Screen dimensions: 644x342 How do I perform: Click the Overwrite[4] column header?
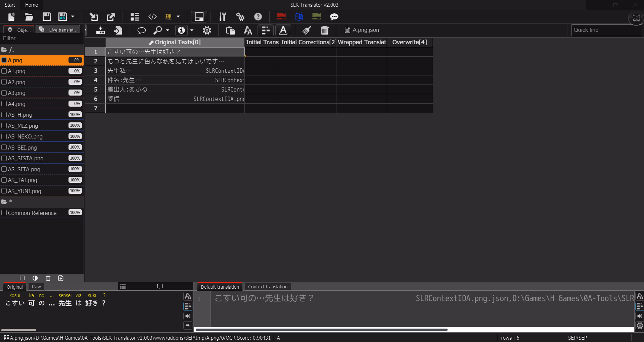point(409,42)
